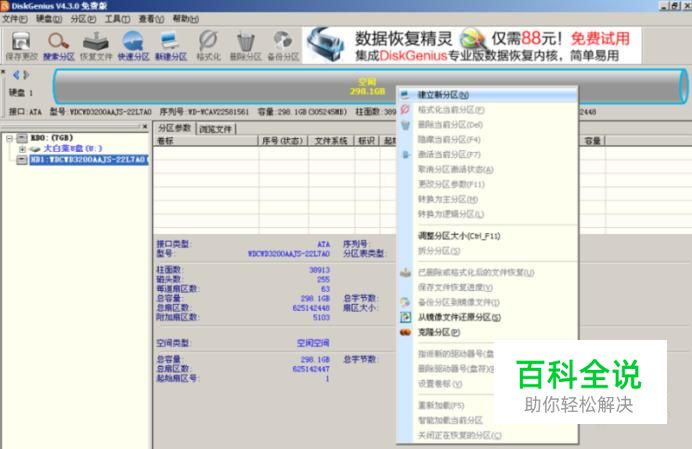Click the HD0 disk icon in tree
692x449 pixels.
22,138
